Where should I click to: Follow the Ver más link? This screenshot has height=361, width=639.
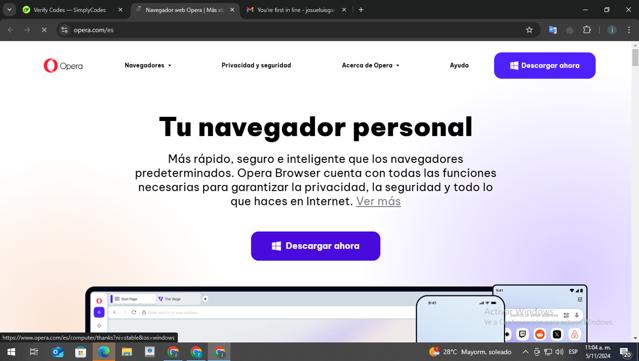[x=378, y=201]
